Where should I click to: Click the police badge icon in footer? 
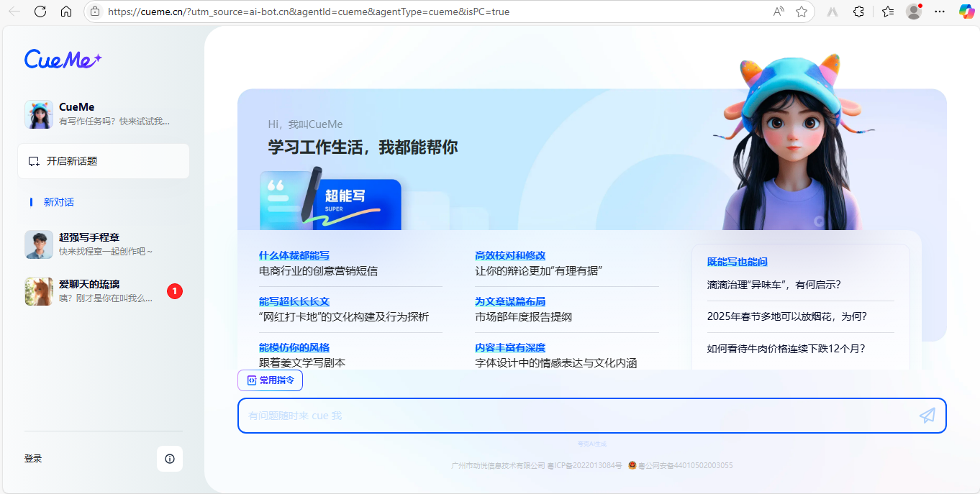pos(632,465)
